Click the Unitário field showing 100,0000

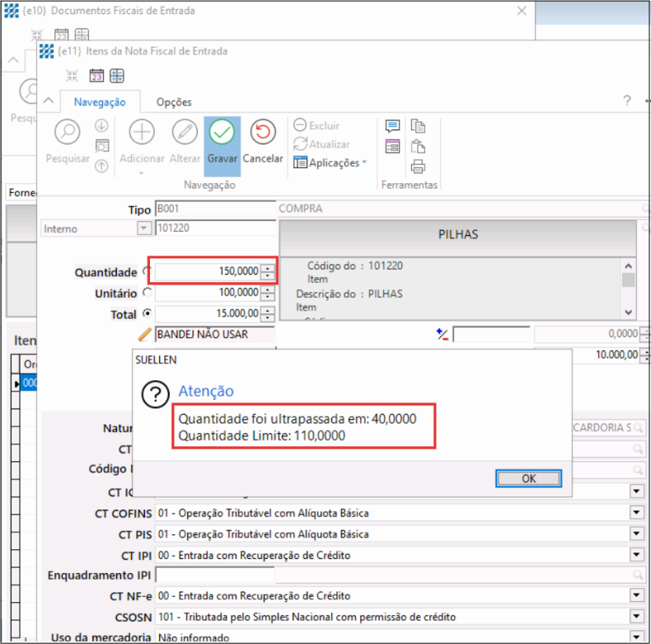[x=208, y=293]
